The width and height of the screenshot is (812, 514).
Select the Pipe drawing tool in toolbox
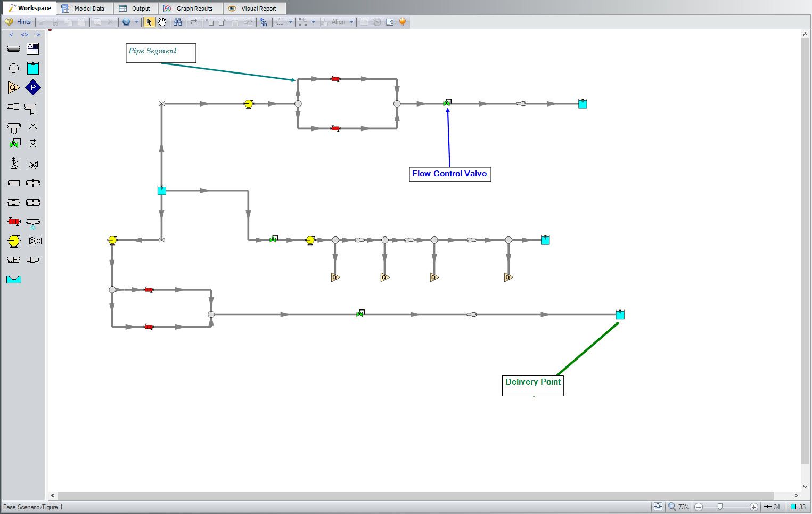13,49
